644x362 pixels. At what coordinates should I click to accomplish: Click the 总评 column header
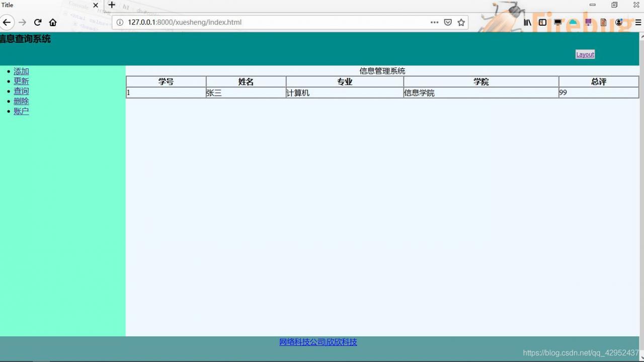(599, 81)
